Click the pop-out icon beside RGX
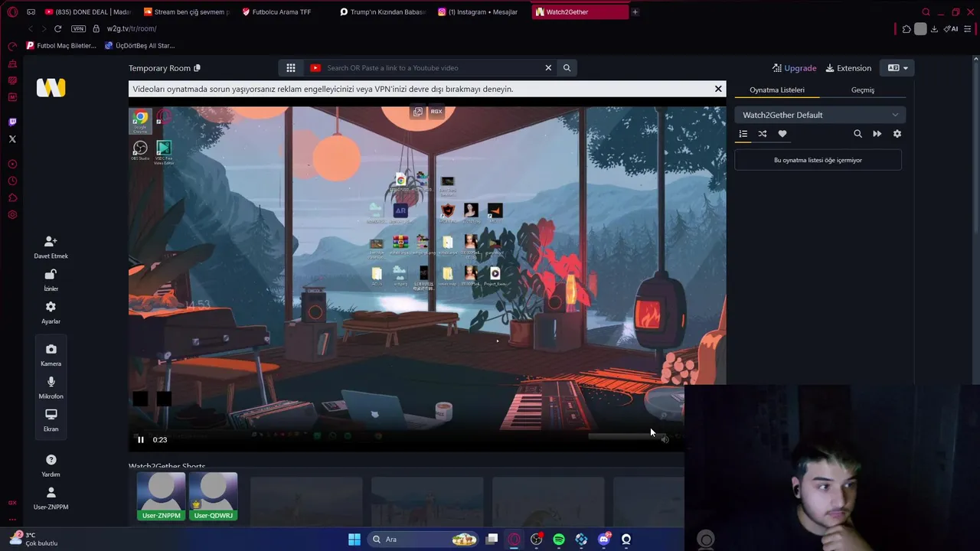 click(x=418, y=112)
